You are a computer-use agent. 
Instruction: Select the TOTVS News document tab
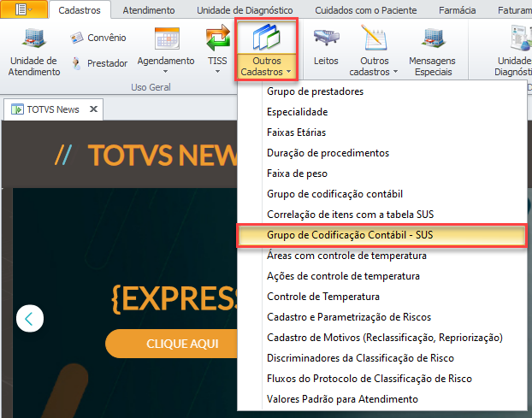[53, 109]
